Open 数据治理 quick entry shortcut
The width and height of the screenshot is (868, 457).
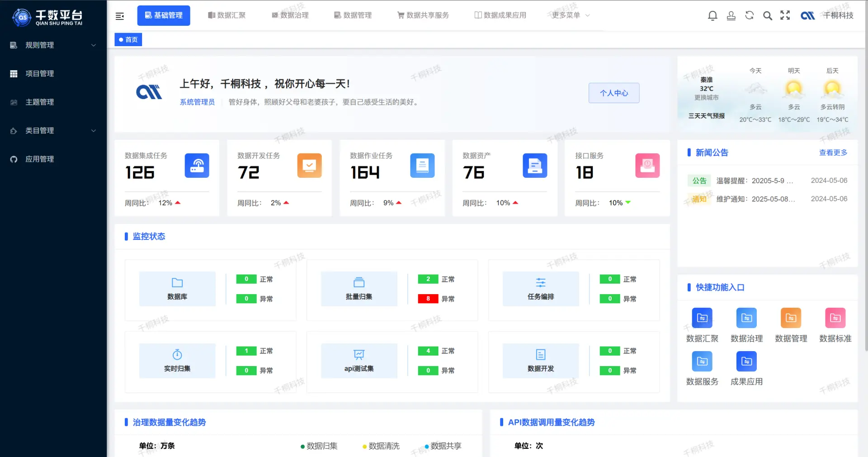click(x=746, y=325)
